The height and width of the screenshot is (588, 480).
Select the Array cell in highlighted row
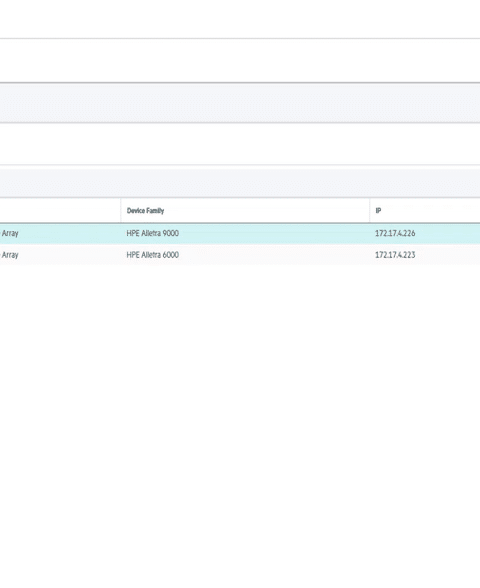click(x=9, y=233)
